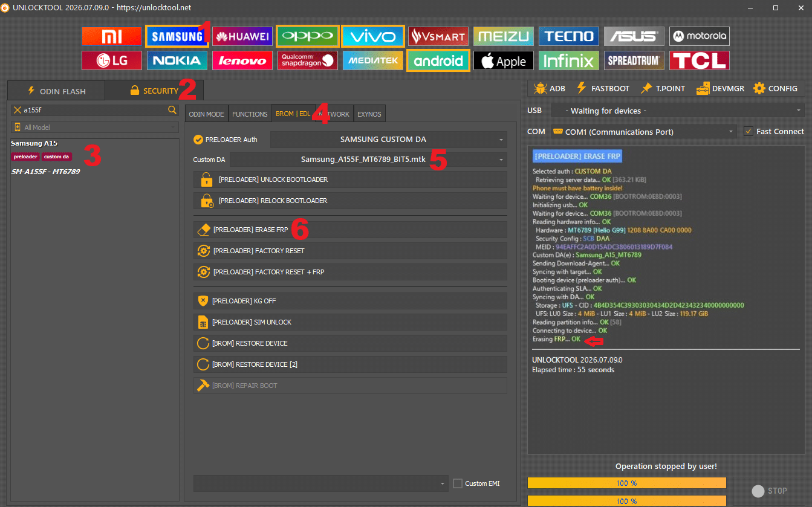The image size is (812, 507).
Task: Expand the Custom DA file dropdown
Action: pyautogui.click(x=368, y=160)
